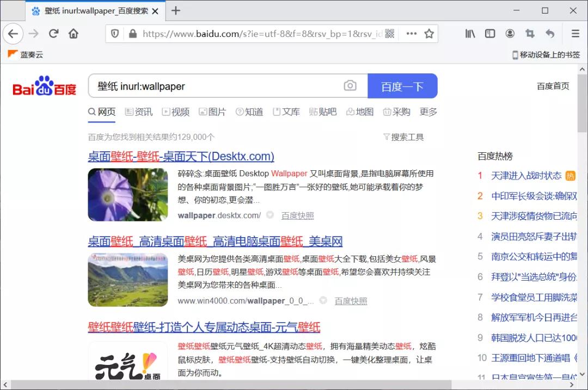Open the 更多 dropdown
The height and width of the screenshot is (390, 588).
coord(428,112)
